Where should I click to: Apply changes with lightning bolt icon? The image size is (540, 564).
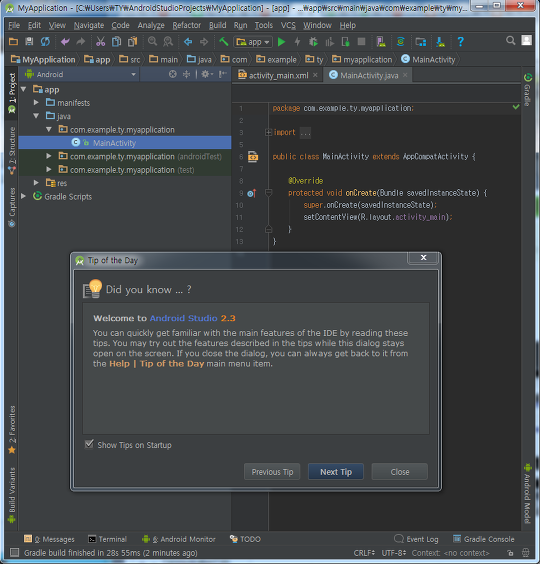[x=298, y=42]
